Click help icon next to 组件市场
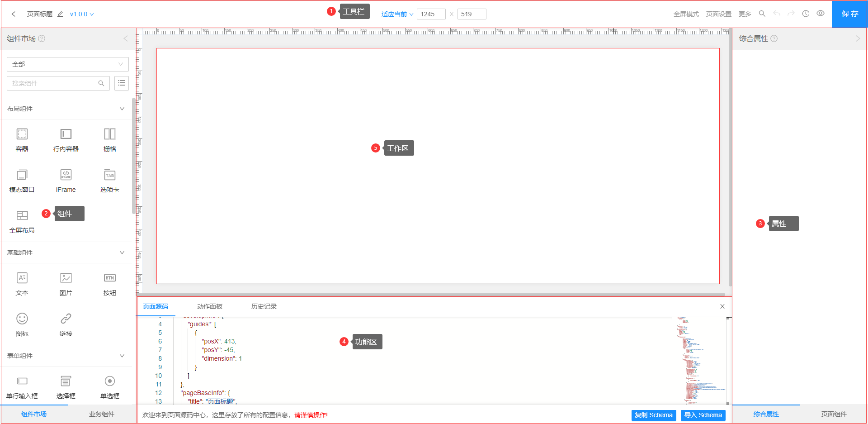The width and height of the screenshot is (868, 424). pos(42,38)
